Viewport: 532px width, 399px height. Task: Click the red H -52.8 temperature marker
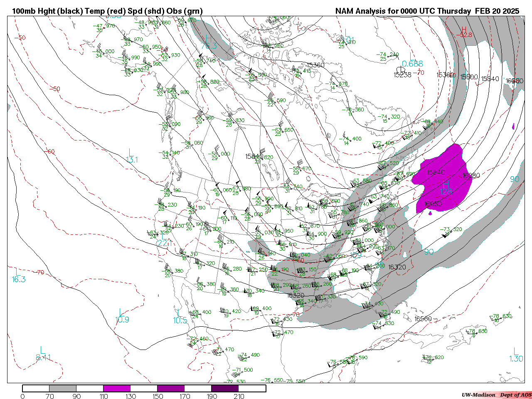pos(464,32)
